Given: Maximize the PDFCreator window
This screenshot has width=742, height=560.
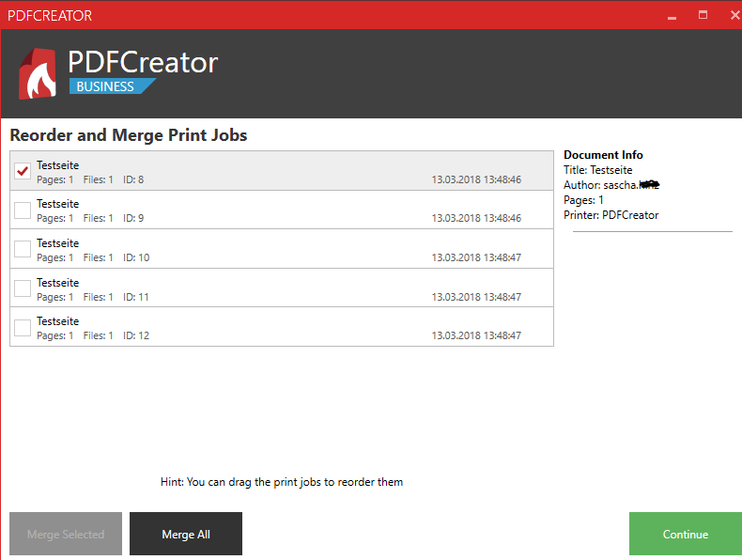Looking at the screenshot, I should coord(703,15).
